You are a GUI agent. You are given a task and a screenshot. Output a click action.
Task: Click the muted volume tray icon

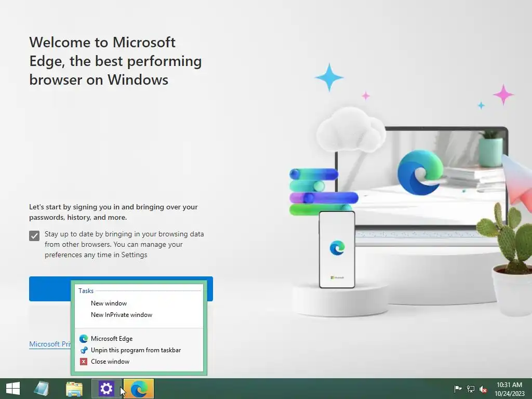click(x=483, y=389)
